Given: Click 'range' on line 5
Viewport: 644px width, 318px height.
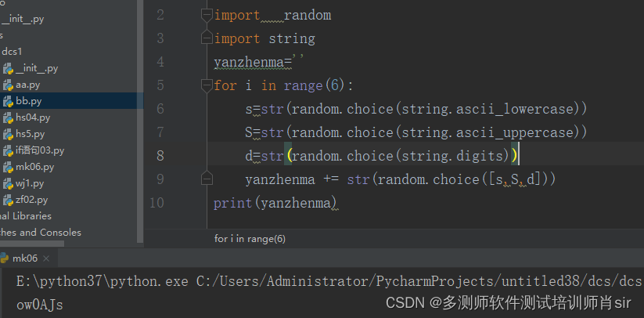Looking at the screenshot, I should [x=303, y=86].
